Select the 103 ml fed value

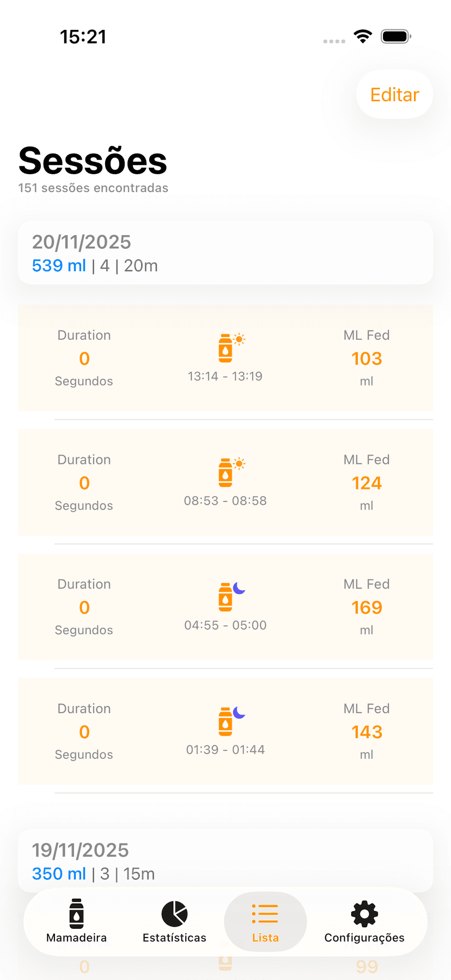pos(367,359)
